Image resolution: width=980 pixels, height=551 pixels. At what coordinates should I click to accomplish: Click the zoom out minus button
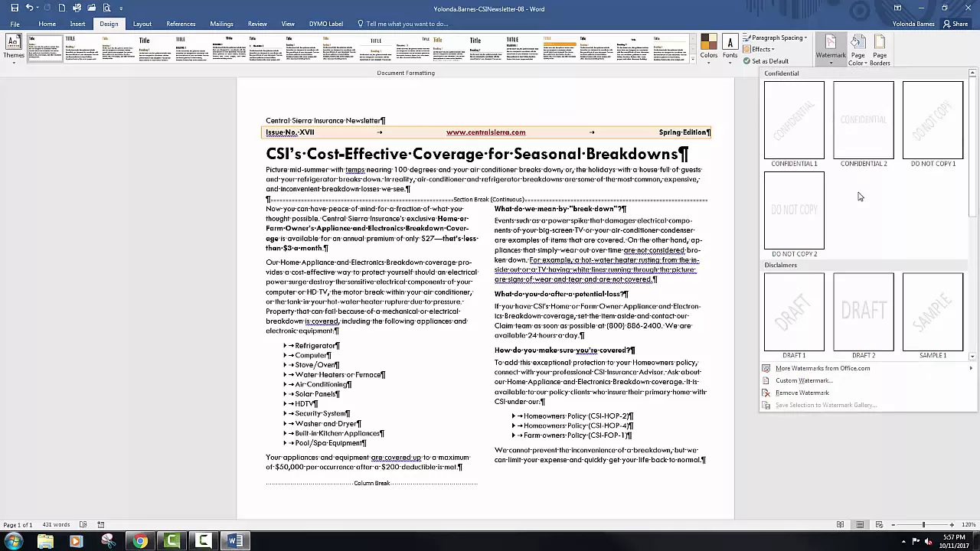(894, 525)
